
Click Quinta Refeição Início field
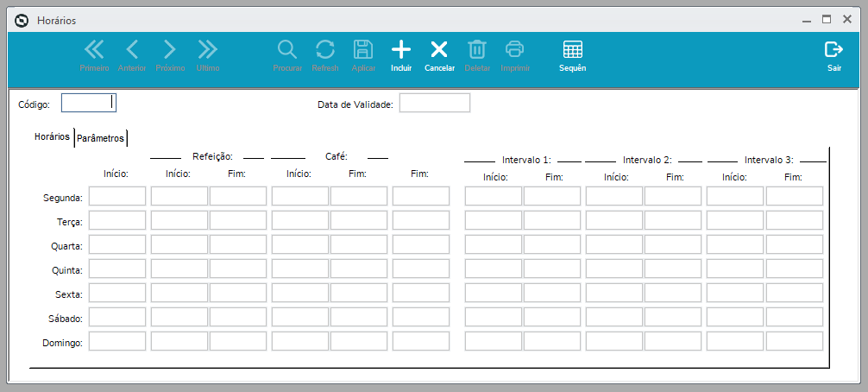point(179,269)
